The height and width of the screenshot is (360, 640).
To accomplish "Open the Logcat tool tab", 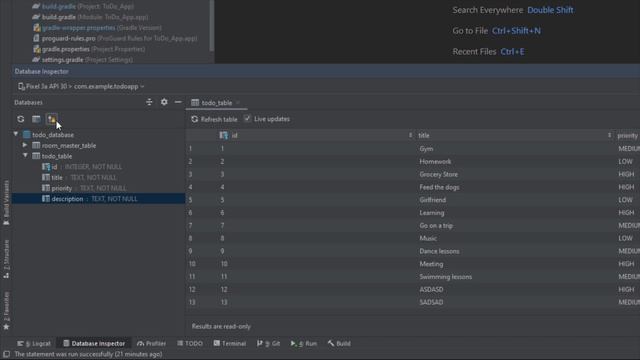I will coord(34,344).
